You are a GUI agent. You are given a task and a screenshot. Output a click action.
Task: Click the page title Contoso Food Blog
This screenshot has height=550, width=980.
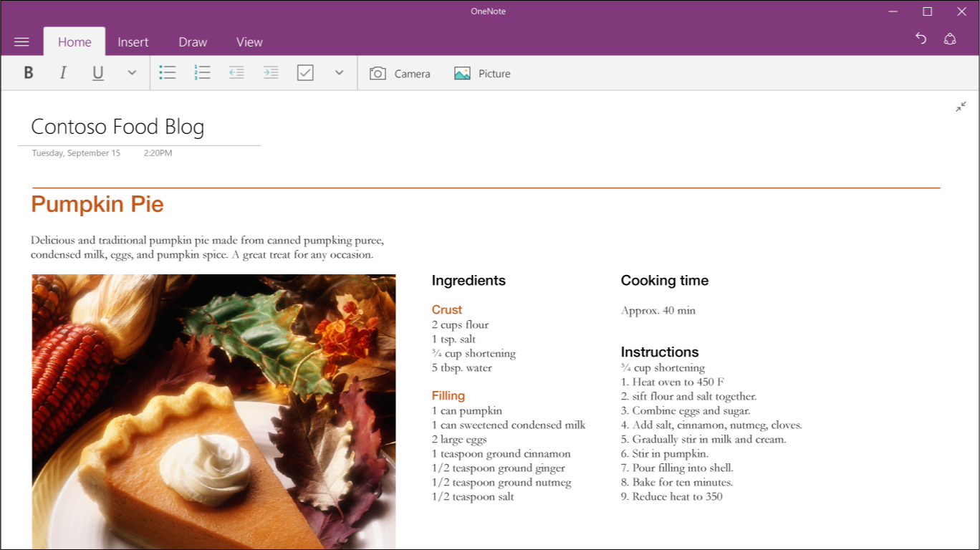coord(118,127)
